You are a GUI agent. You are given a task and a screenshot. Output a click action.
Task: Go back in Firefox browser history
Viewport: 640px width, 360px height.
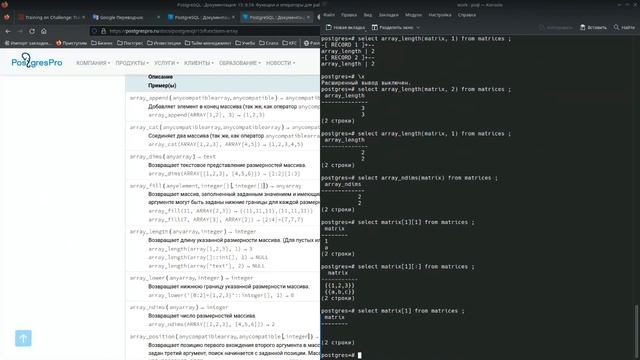(8, 31)
